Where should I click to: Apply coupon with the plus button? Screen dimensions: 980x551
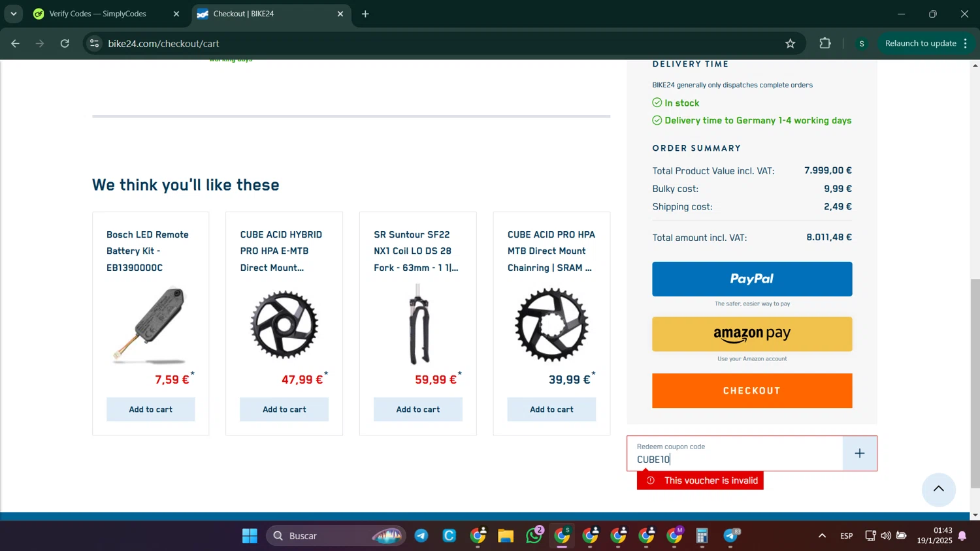pos(860,454)
